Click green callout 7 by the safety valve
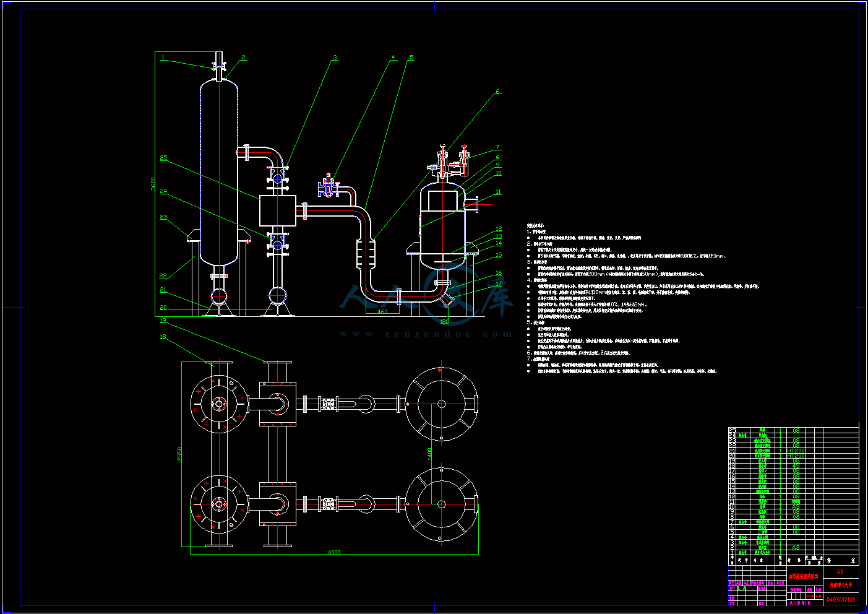This screenshot has height=614, width=868. [x=497, y=148]
